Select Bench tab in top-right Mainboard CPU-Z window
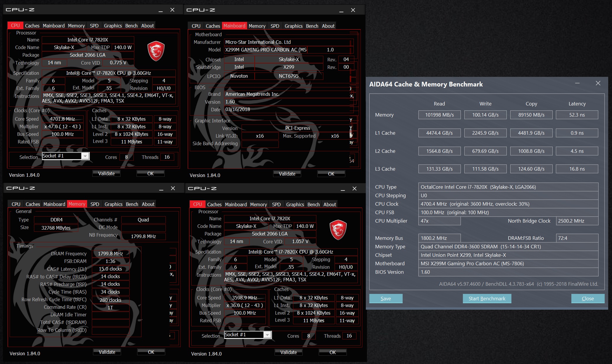Image resolution: width=612 pixels, height=364 pixels. point(312,26)
